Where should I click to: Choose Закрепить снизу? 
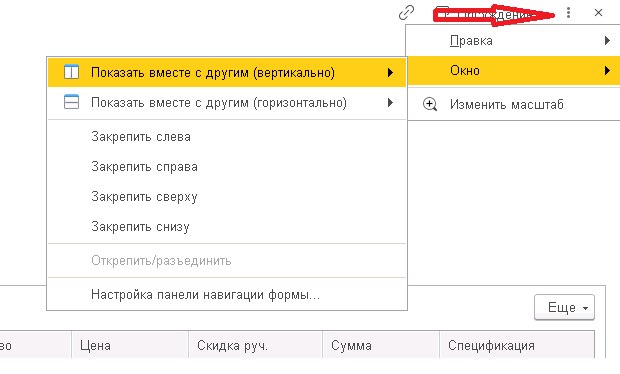click(x=227, y=227)
